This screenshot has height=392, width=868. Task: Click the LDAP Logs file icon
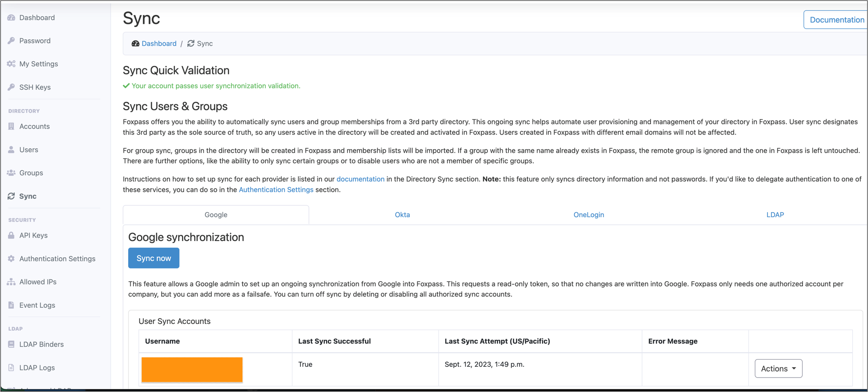(x=11, y=368)
